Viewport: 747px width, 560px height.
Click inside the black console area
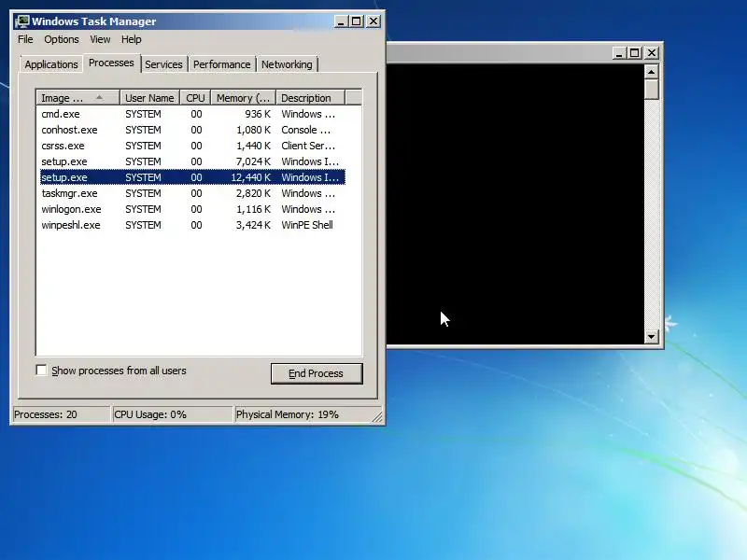(x=514, y=203)
